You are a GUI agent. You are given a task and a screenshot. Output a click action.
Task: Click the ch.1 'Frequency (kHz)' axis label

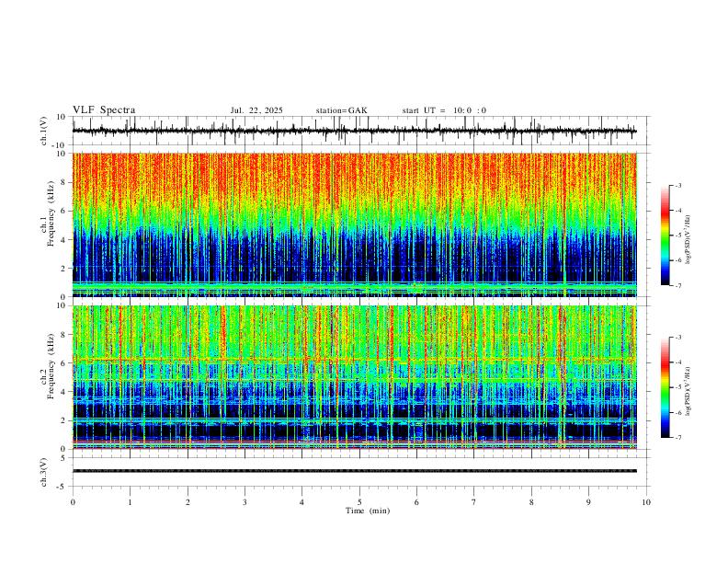[51, 213]
